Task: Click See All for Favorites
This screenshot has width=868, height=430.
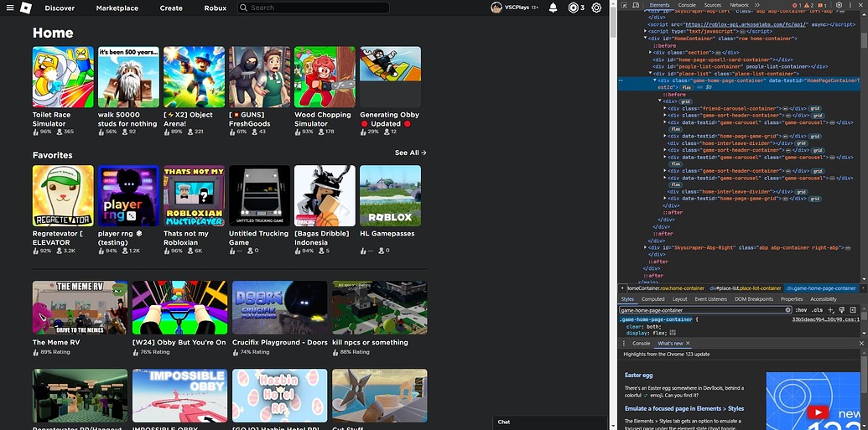Action: (x=411, y=153)
